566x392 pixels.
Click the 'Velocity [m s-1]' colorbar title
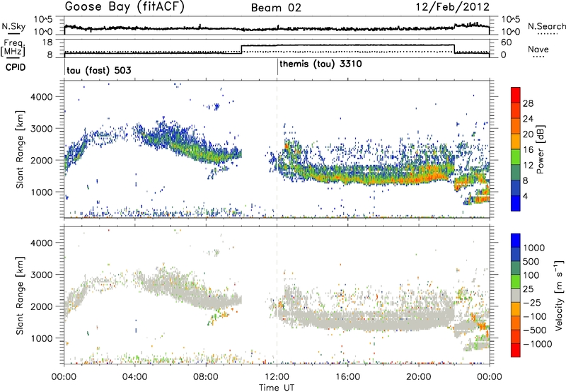(559, 294)
